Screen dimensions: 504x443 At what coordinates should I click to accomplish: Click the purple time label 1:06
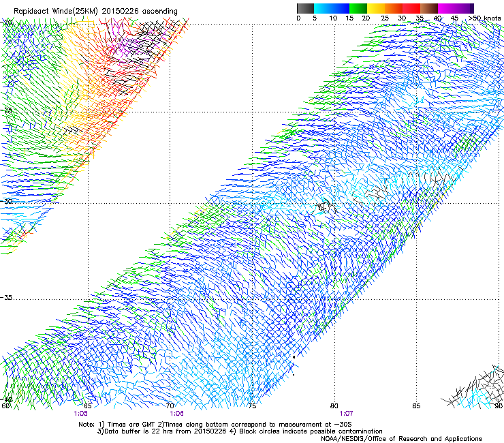176,414
